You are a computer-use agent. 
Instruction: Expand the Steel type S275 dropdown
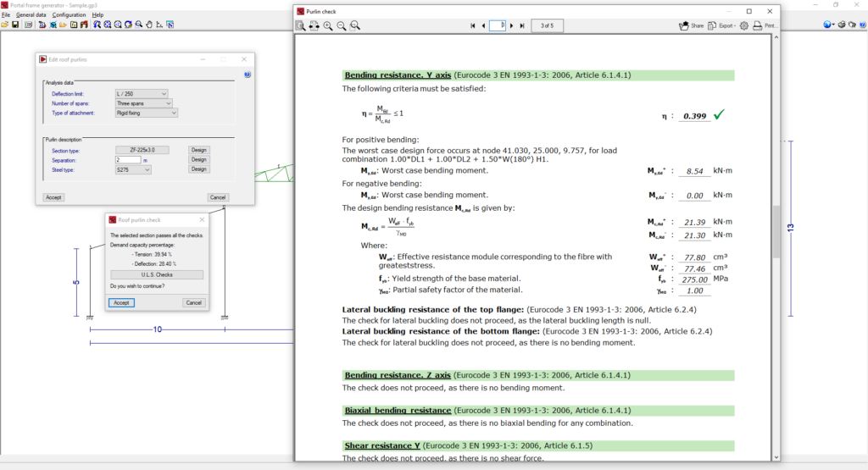(x=134, y=169)
